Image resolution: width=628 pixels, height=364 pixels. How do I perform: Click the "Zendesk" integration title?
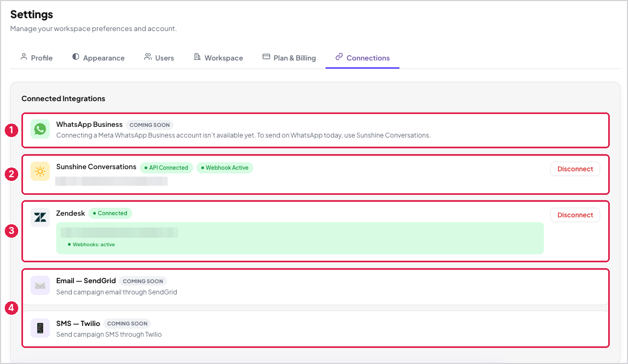click(x=71, y=213)
